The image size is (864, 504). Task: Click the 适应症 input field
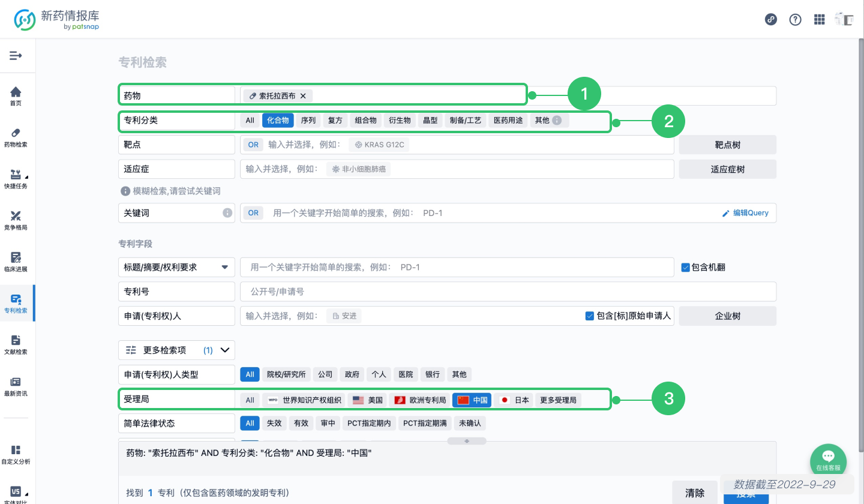pyautogui.click(x=457, y=169)
